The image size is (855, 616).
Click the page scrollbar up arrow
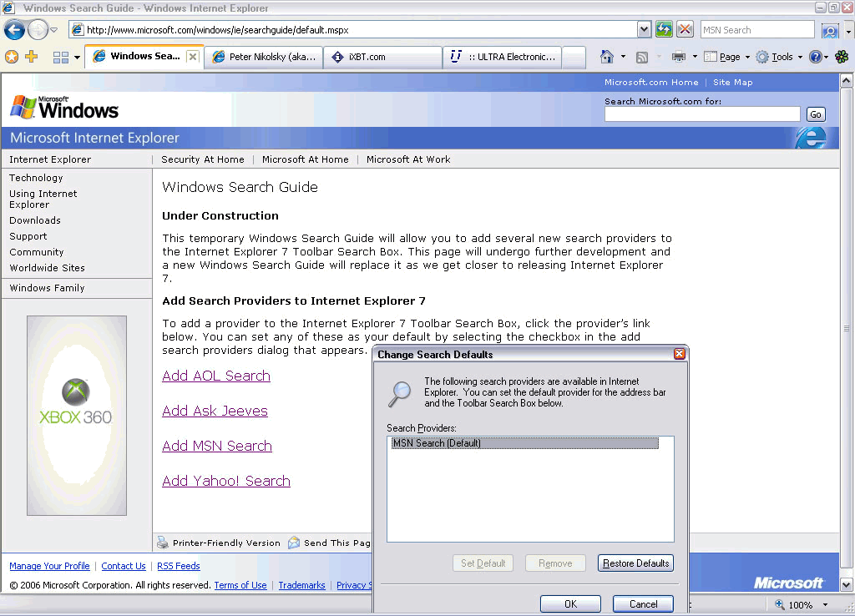point(846,81)
